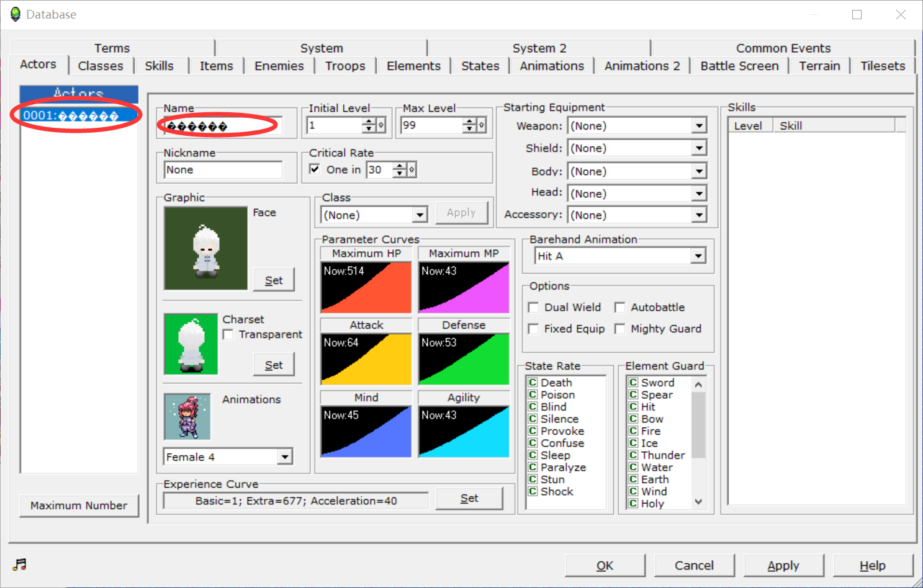
Task: Open the Maximum HP parameter curve
Action: tap(366, 287)
